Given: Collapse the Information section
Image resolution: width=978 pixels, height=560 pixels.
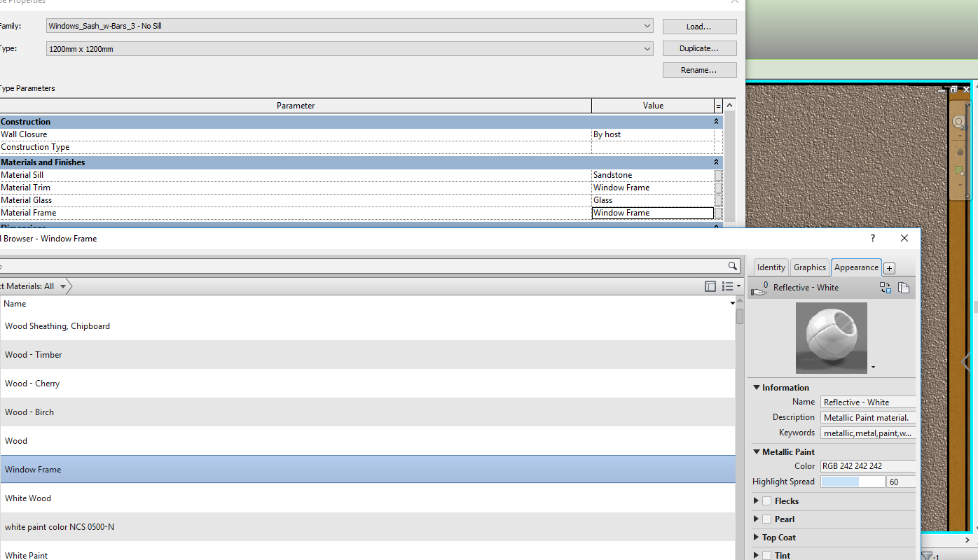Looking at the screenshot, I should [757, 388].
